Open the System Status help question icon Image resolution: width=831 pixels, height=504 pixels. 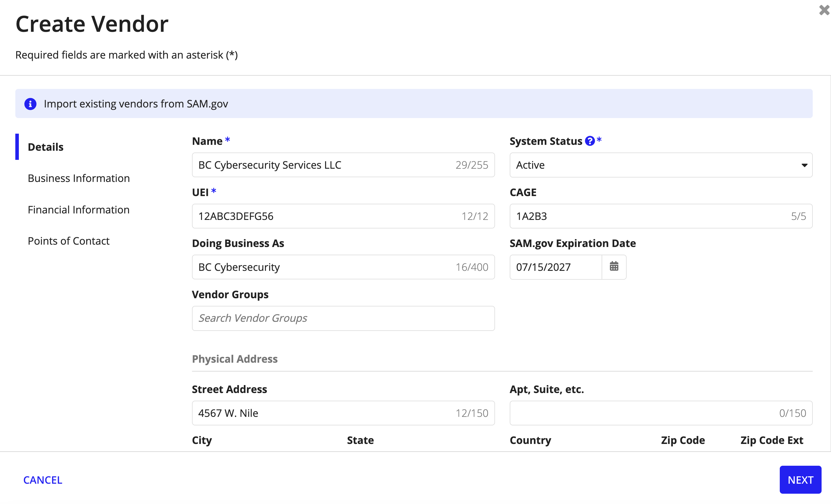(590, 141)
